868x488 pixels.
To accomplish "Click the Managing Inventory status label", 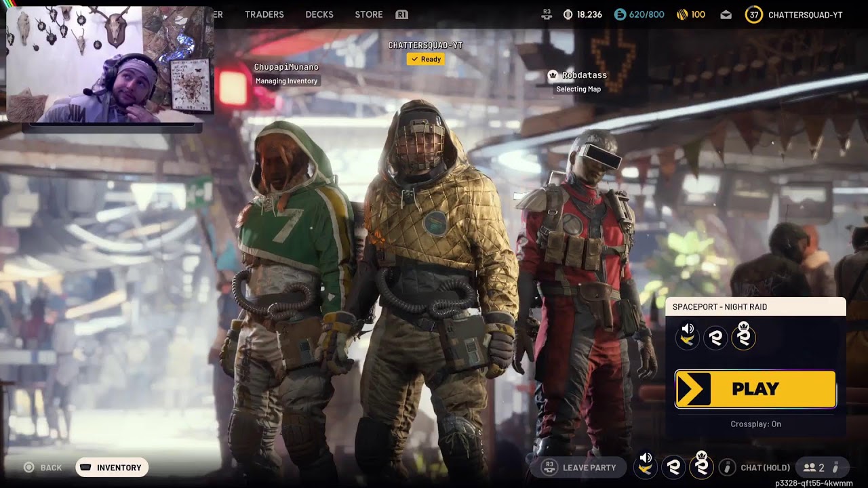I will (286, 81).
